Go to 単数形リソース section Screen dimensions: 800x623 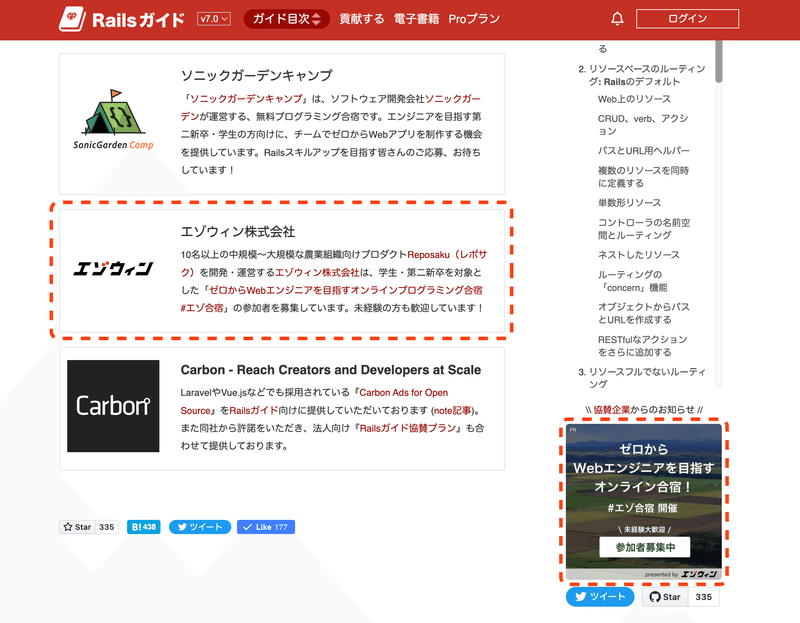630,203
